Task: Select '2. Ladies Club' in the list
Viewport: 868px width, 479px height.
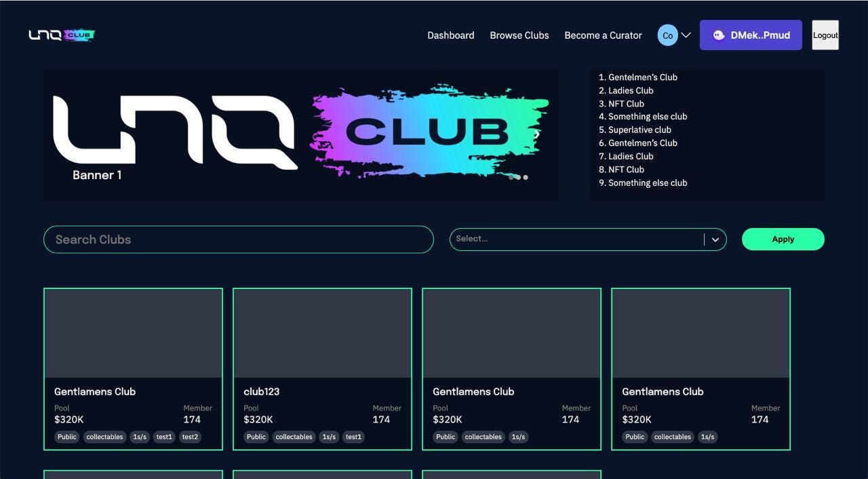Action: click(626, 90)
